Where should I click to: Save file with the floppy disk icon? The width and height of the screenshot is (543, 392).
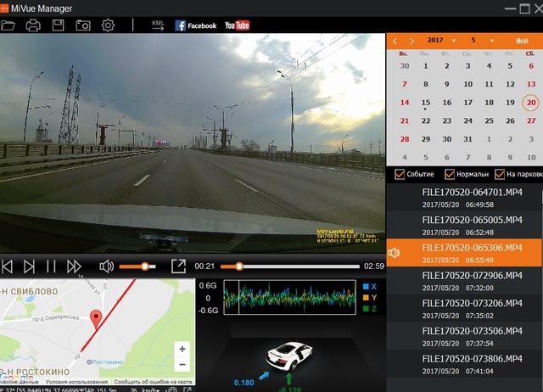pos(59,25)
